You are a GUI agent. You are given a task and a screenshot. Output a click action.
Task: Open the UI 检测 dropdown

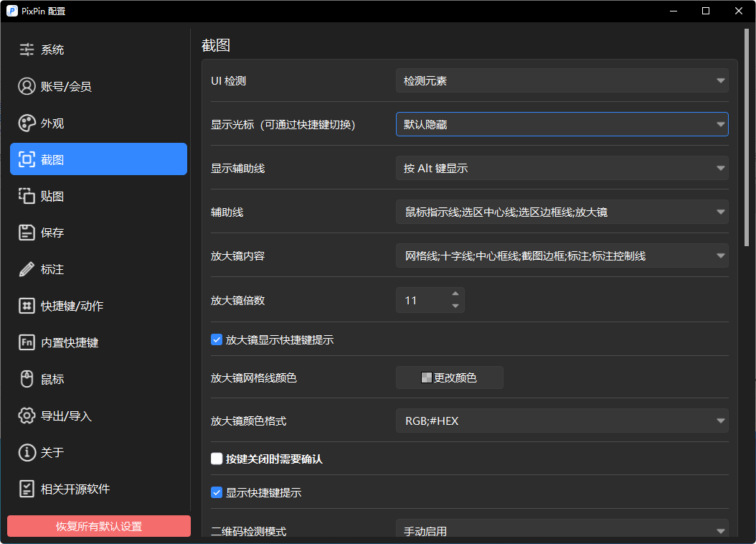pos(562,80)
